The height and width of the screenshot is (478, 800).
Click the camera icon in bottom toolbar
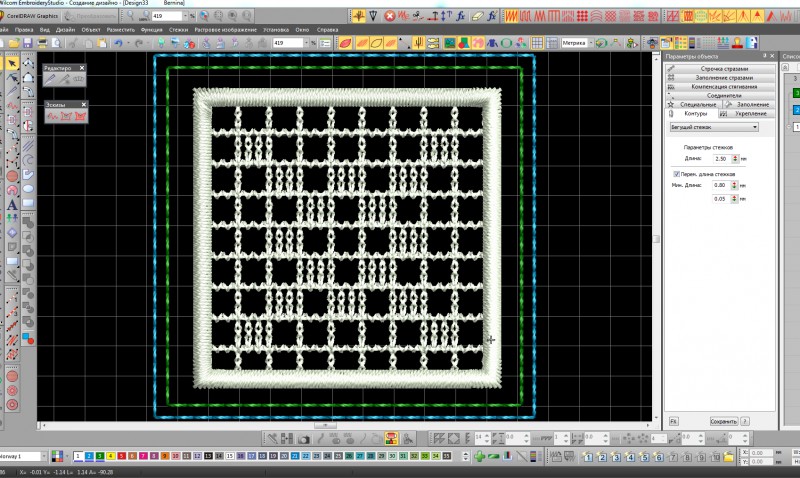tap(304, 438)
